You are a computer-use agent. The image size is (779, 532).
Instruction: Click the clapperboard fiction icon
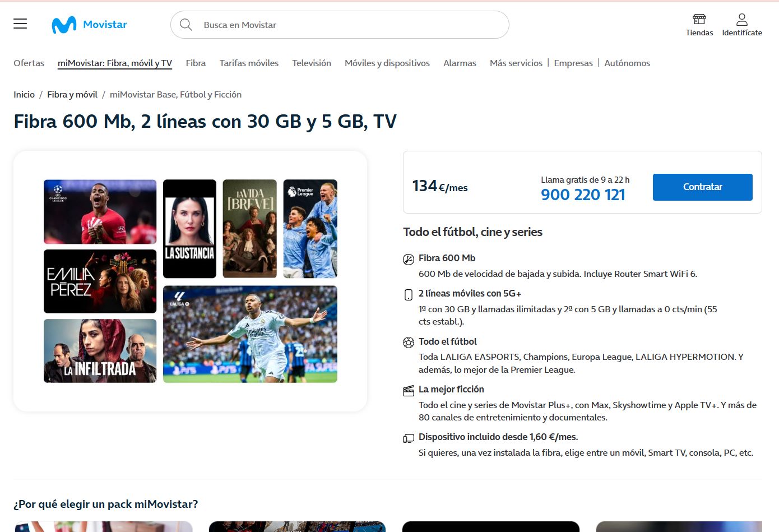click(x=409, y=391)
